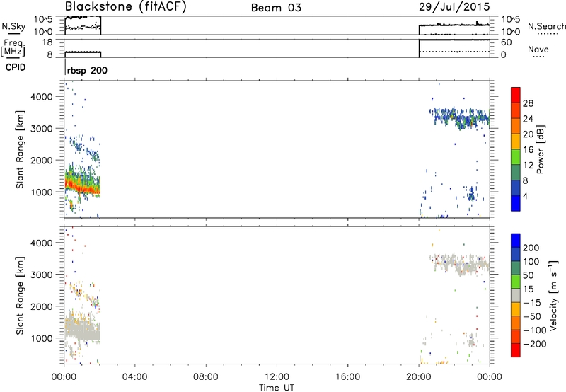Click the 'CPID' row label
The height and width of the screenshot is (392, 566).
coord(16,67)
